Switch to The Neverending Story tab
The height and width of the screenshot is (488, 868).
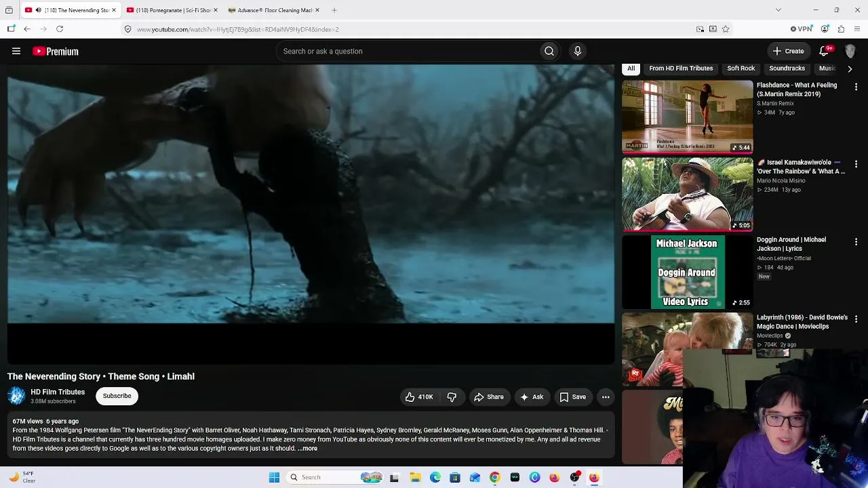coord(70,10)
